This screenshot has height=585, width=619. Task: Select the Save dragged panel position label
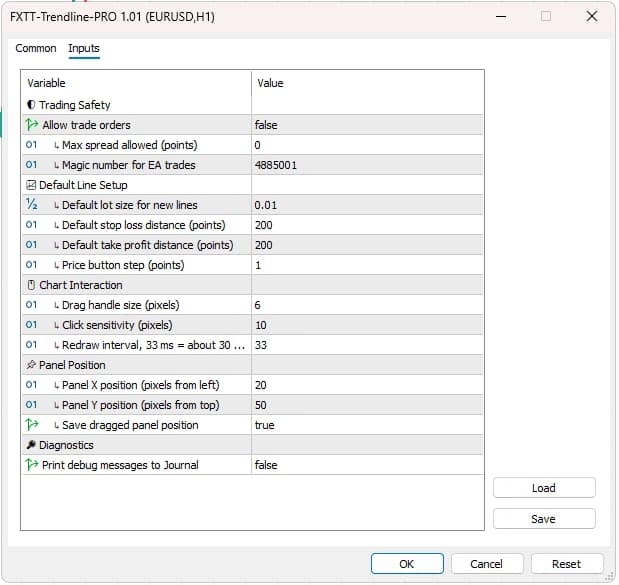130,425
